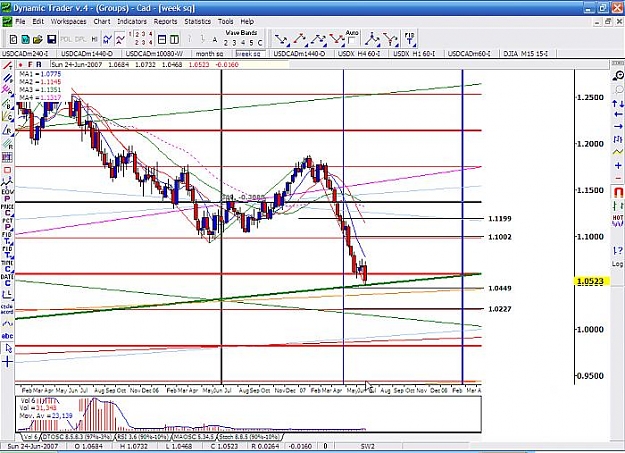Click the HOT icon on right toolbar
The width and height of the screenshot is (625, 453).
(x=618, y=220)
